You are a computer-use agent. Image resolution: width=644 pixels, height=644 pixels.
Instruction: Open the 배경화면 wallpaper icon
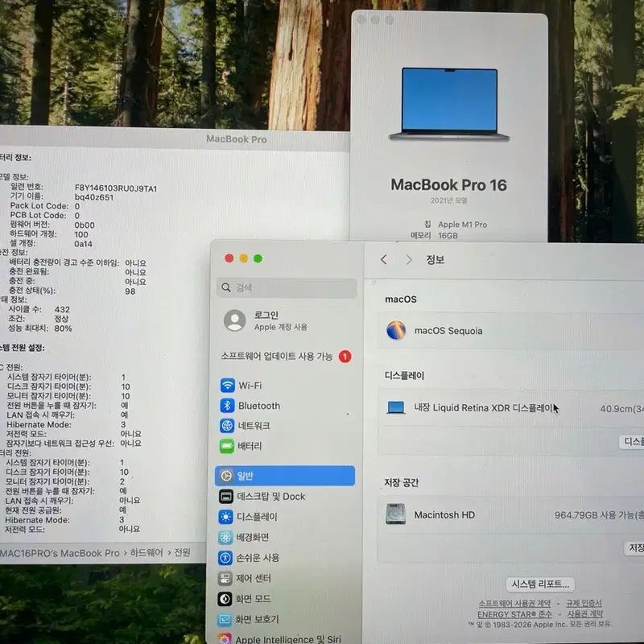tap(225, 537)
